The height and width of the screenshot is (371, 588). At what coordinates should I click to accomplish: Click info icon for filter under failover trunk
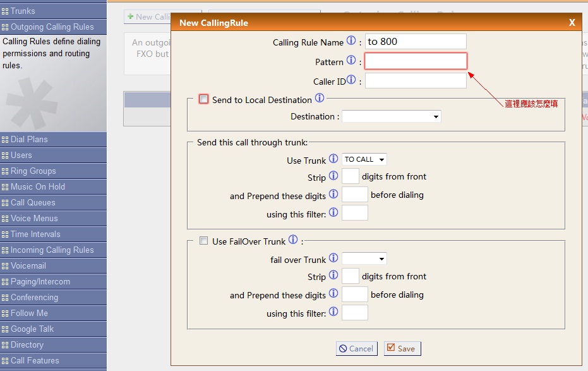tap(333, 312)
